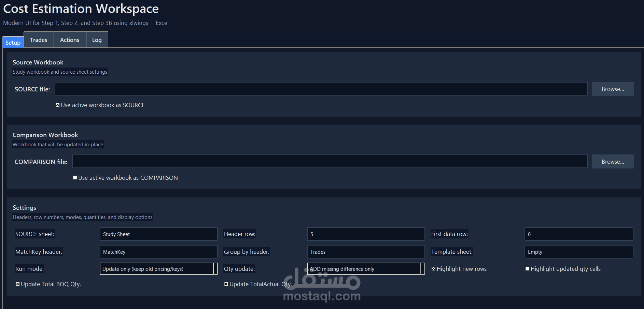This screenshot has height=309, width=644.
Task: View the Log tab
Action: coord(97,40)
